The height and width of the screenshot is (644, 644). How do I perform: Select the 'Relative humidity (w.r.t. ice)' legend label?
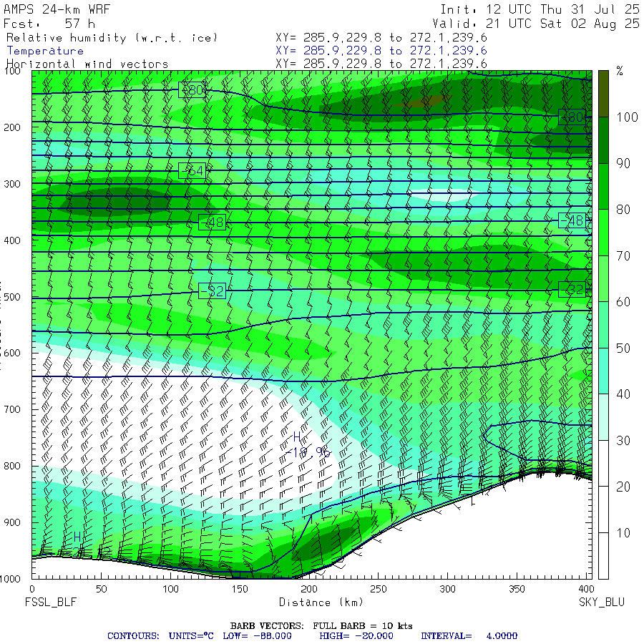112,38
